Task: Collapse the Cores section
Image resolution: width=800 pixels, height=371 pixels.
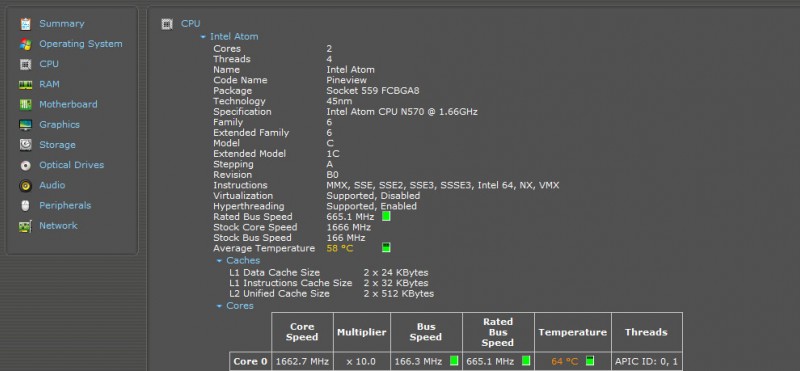Action: pos(219,306)
